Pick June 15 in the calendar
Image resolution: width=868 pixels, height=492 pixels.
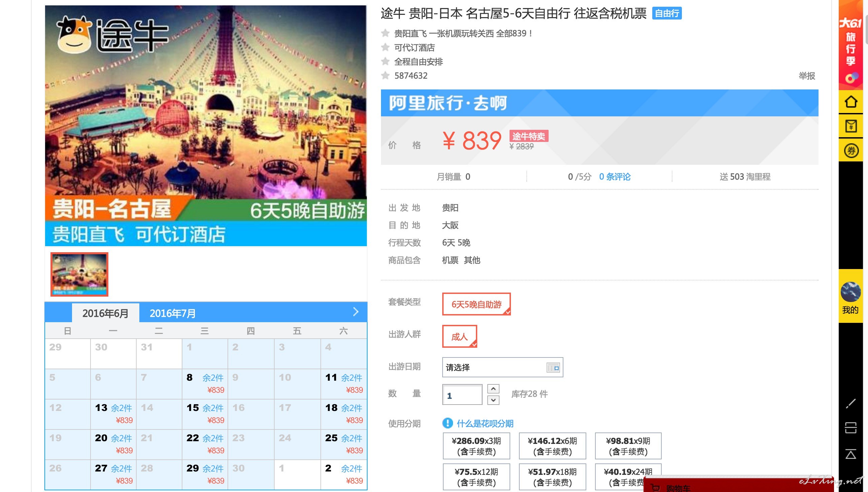(205, 414)
